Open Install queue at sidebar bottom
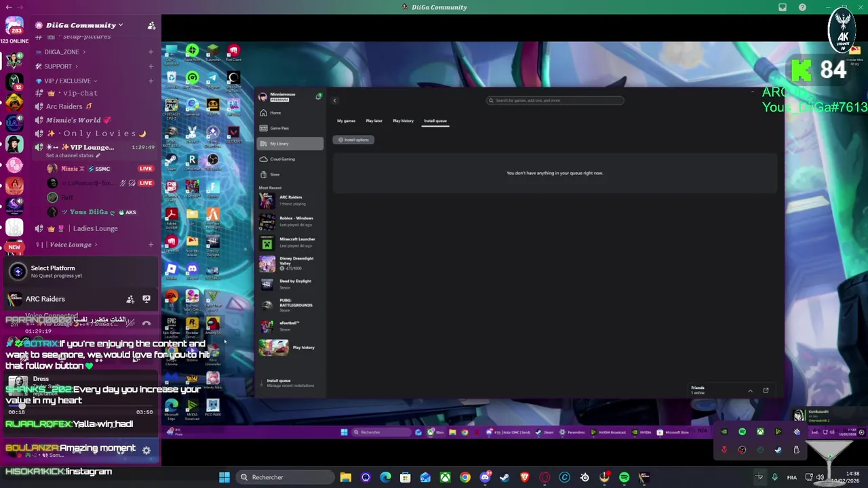Screen dimensions: 868x488 [x=290, y=383]
